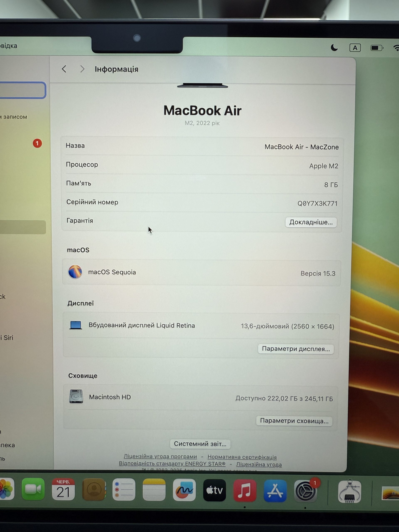This screenshot has width=399, height=532.
Task: Open Reminders in the Dock
Action: 124,489
